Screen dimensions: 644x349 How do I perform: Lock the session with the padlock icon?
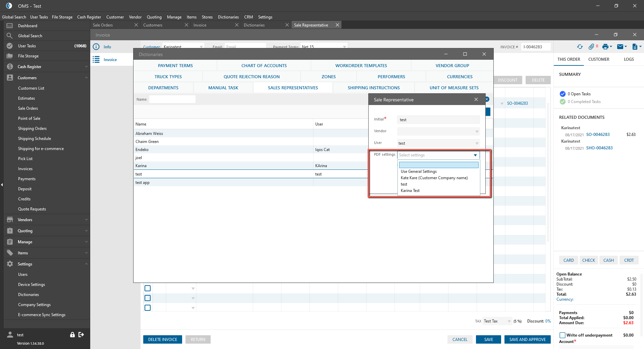pos(72,335)
